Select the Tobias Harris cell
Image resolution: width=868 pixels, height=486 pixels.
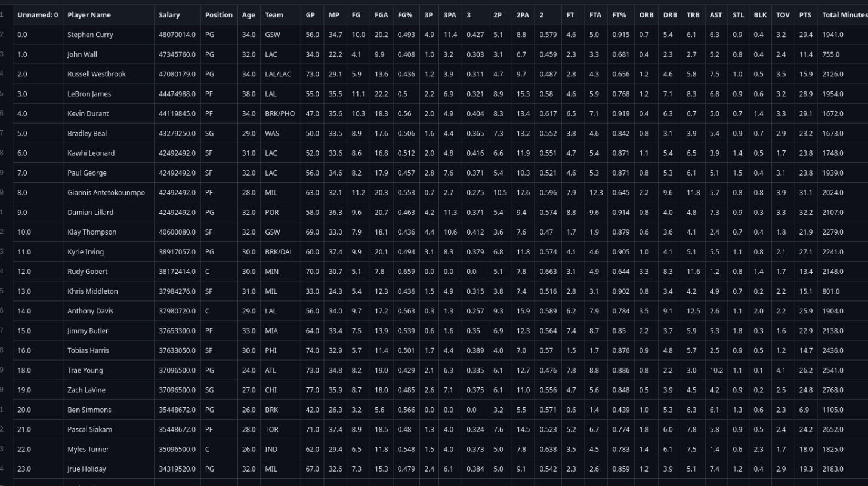(x=108, y=350)
